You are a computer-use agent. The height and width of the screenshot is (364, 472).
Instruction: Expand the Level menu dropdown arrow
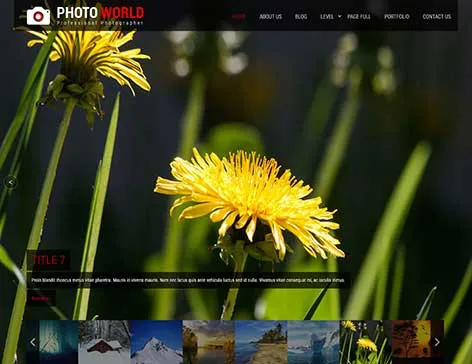340,16
